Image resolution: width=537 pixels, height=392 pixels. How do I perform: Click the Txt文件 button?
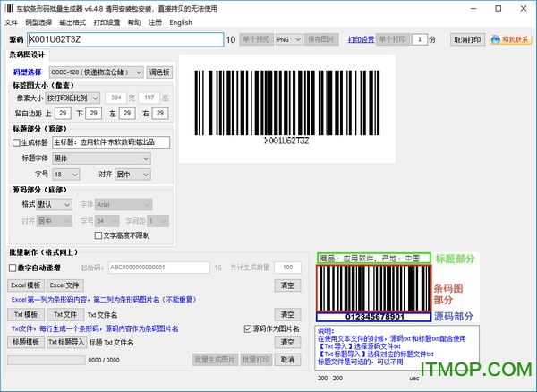click(x=65, y=315)
